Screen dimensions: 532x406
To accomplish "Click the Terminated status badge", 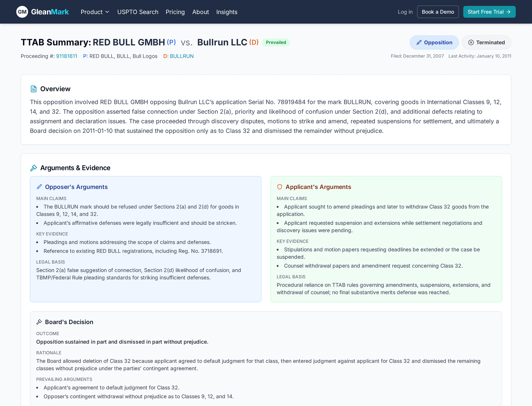I will (x=486, y=43).
